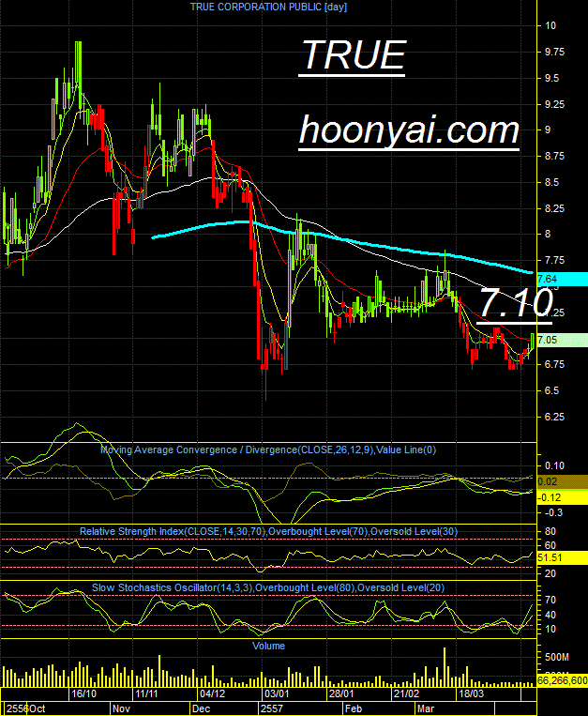The width and height of the screenshot is (588, 716).
Task: Select the -0.12 MACD value label
Action: (562, 497)
